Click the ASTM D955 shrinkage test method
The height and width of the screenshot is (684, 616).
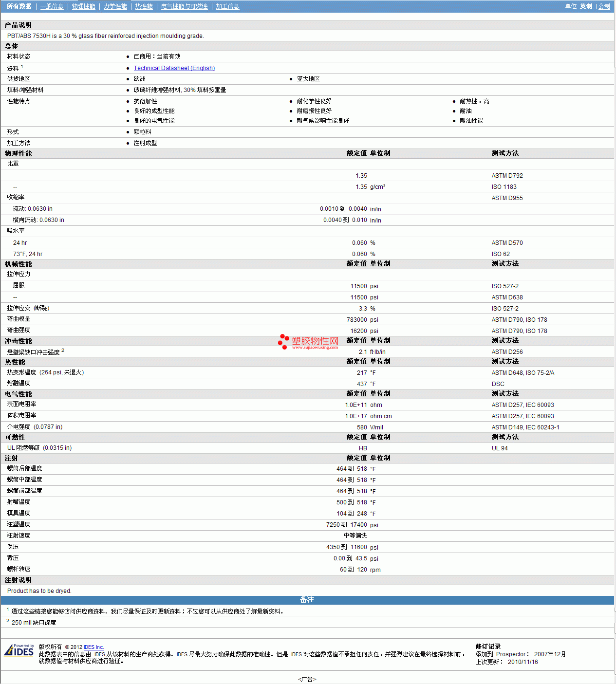(x=507, y=198)
